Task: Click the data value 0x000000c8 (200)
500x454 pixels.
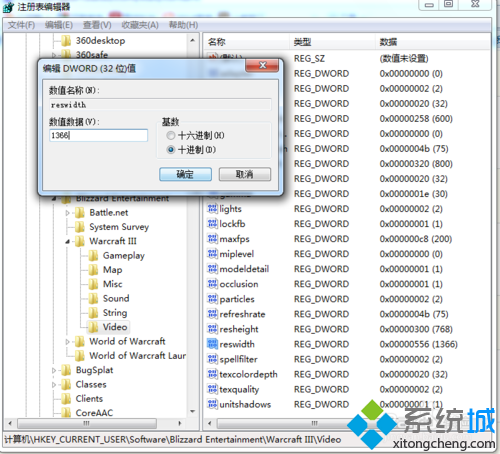Action: [x=416, y=239]
